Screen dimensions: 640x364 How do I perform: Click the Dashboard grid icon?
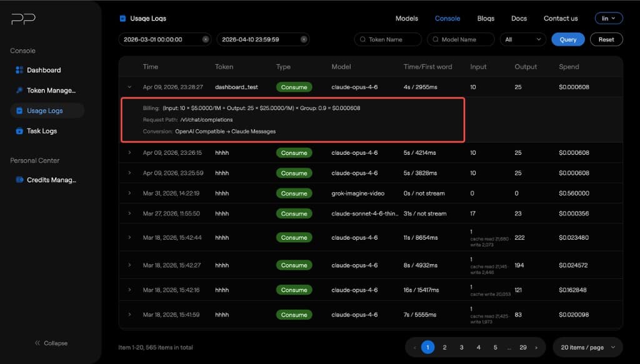pos(19,70)
